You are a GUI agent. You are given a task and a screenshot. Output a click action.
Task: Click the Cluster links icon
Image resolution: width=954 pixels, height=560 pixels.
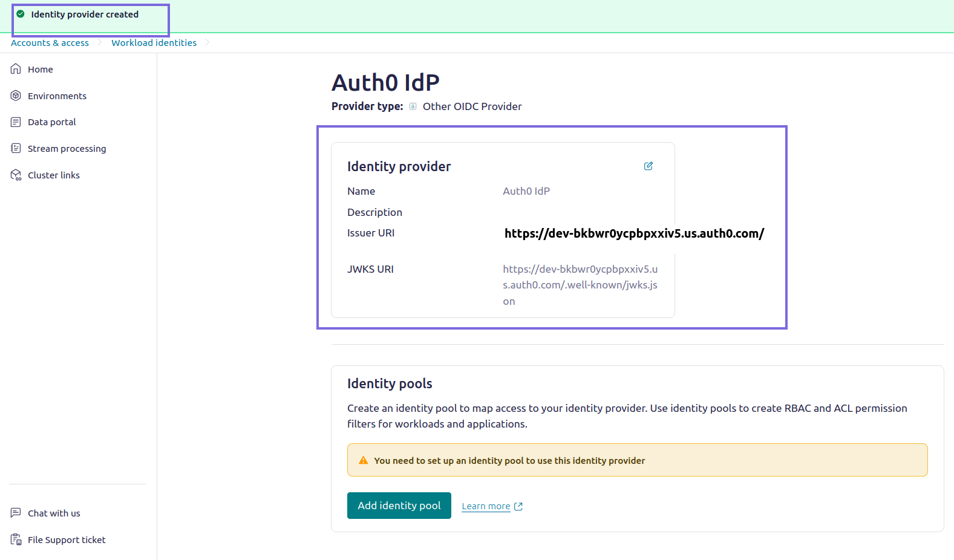16,175
